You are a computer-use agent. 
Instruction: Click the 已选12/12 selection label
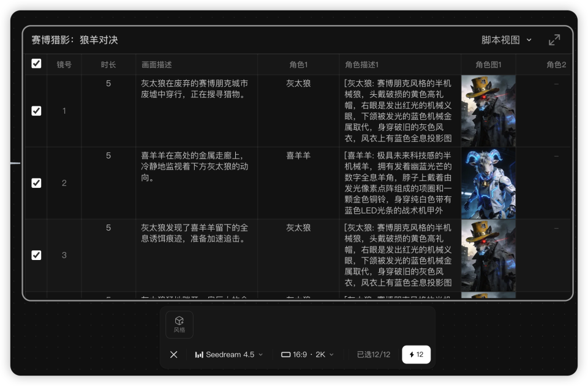point(373,354)
